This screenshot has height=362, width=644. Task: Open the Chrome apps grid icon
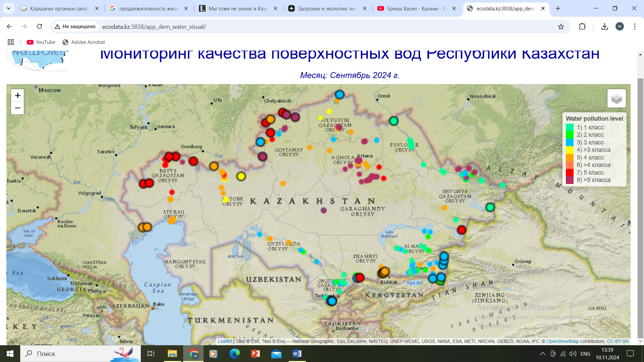point(11,42)
